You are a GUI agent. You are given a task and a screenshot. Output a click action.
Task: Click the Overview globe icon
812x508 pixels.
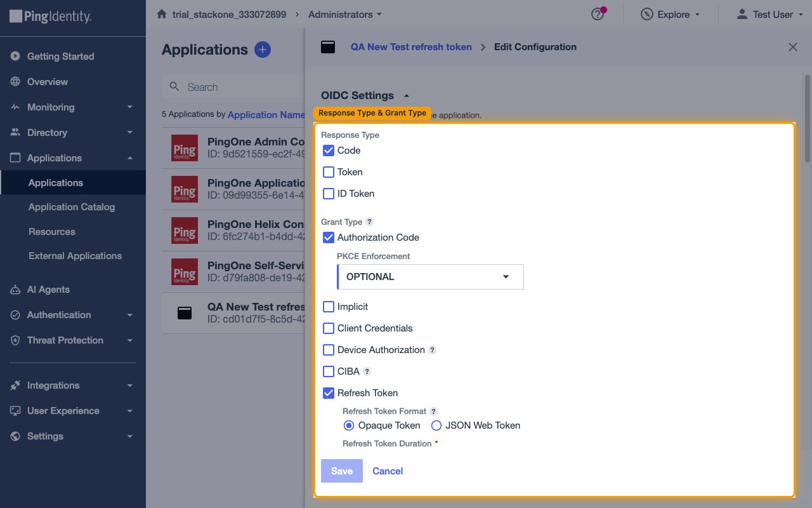click(x=15, y=82)
